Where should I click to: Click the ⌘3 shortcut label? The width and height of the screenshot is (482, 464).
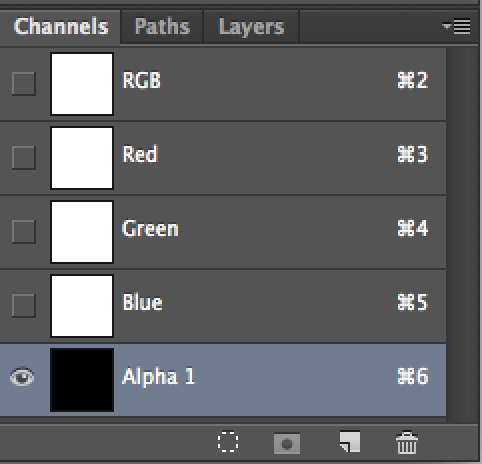click(413, 154)
